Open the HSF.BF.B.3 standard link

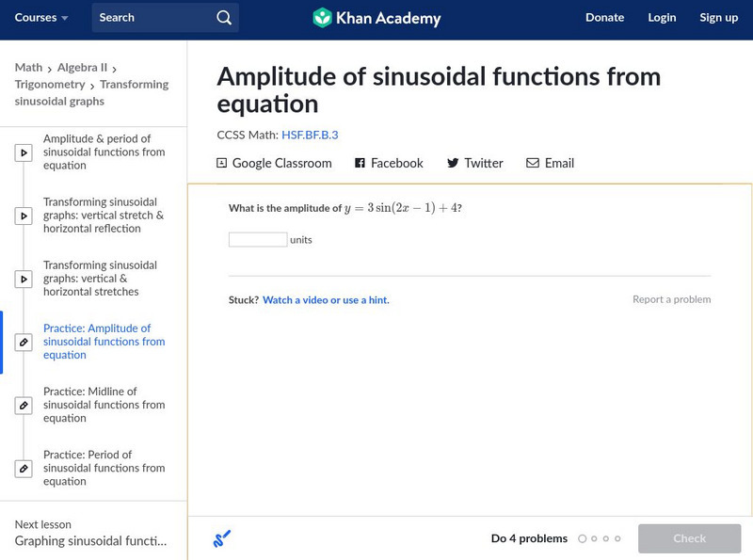(x=310, y=135)
